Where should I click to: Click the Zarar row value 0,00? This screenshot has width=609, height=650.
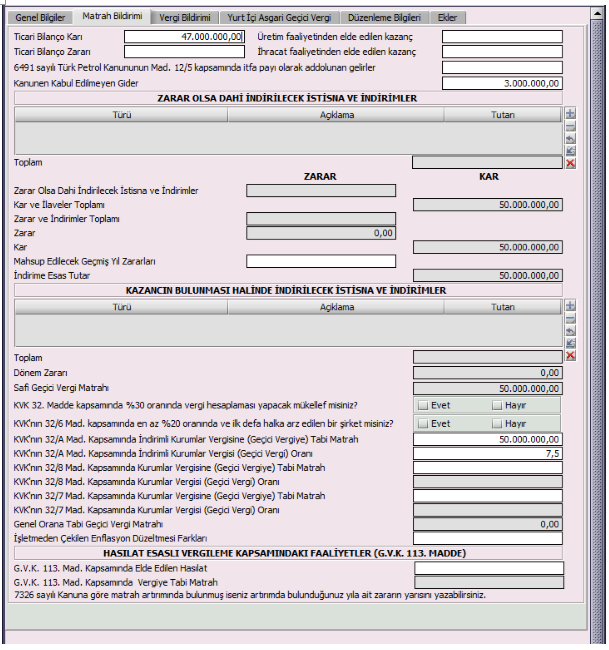click(x=321, y=233)
